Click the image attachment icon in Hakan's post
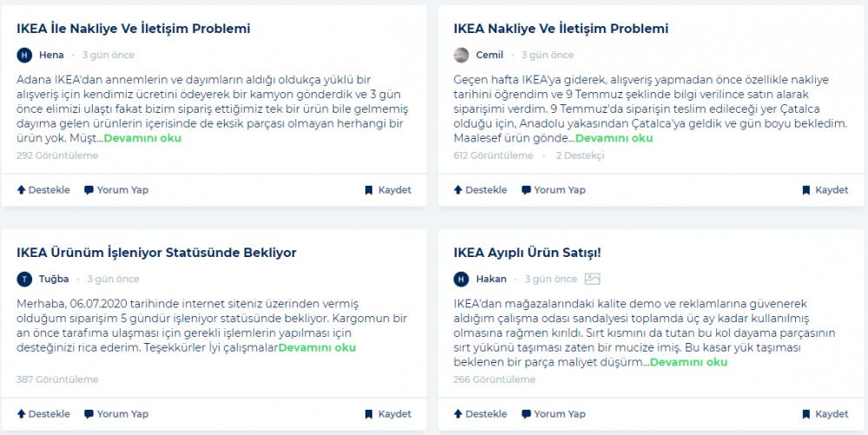Screen dimensions: 868x435 coord(593,279)
